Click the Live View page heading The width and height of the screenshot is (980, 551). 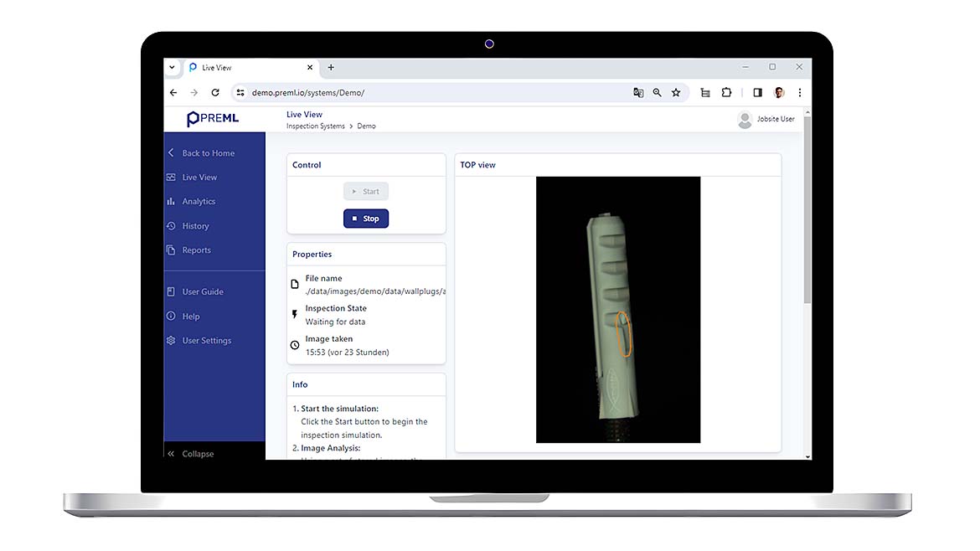pos(304,115)
